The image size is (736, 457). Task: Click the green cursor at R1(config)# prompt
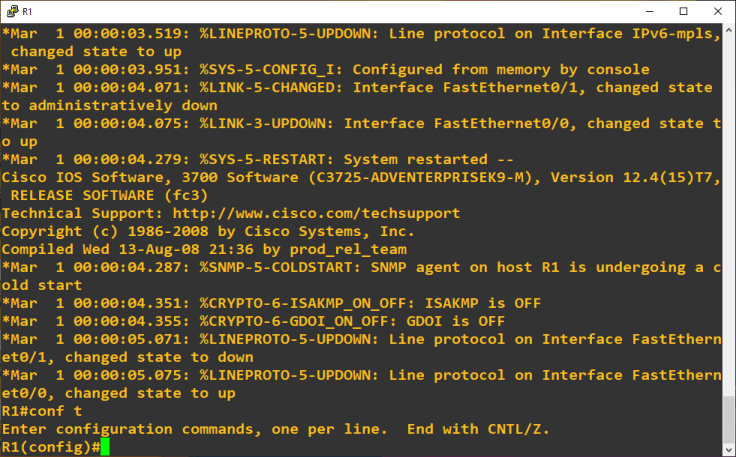pyautogui.click(x=105, y=446)
